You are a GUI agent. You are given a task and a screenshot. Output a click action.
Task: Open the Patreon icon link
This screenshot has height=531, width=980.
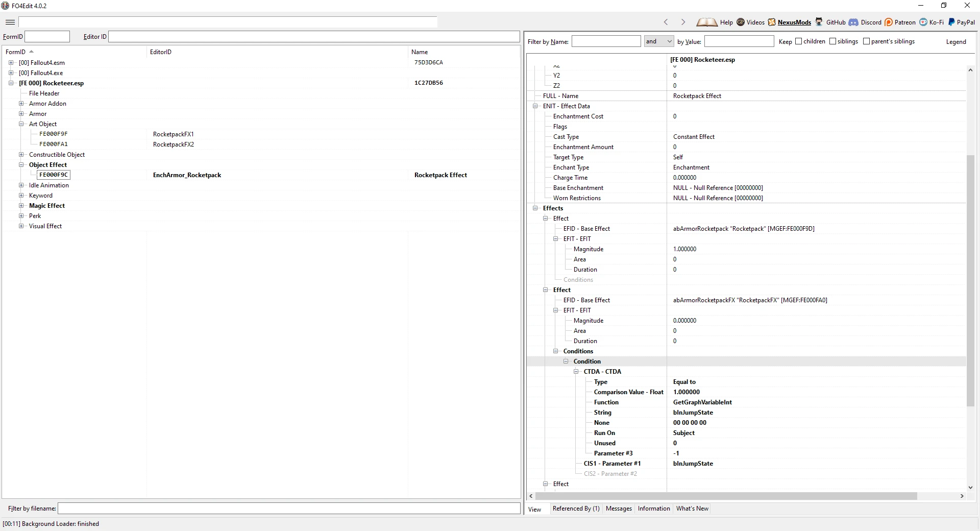(889, 22)
